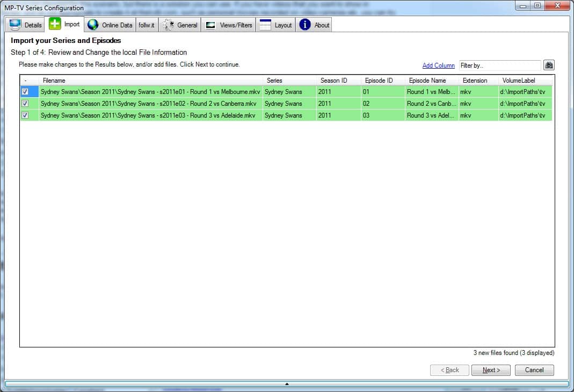Click the Next button
Image resolution: width=574 pixels, height=392 pixels.
click(x=491, y=370)
